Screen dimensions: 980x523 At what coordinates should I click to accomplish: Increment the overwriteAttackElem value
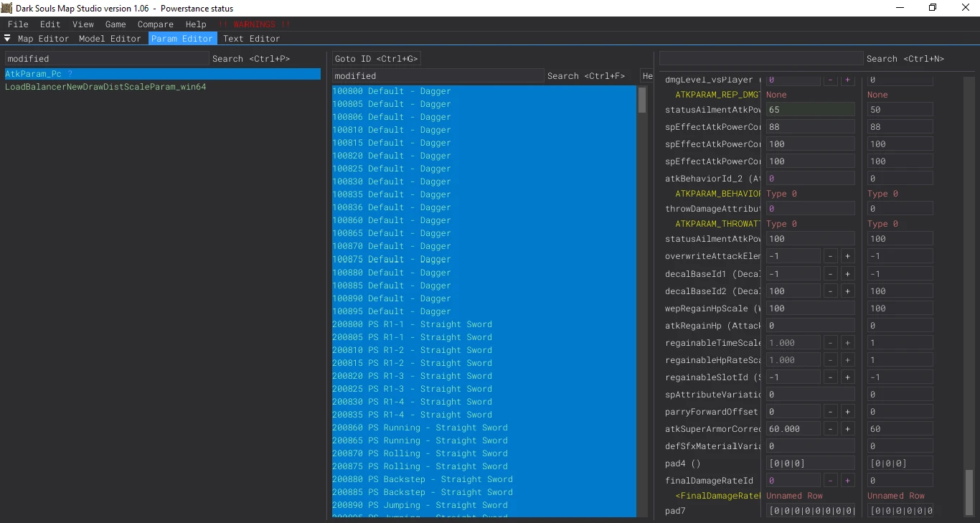tap(847, 256)
